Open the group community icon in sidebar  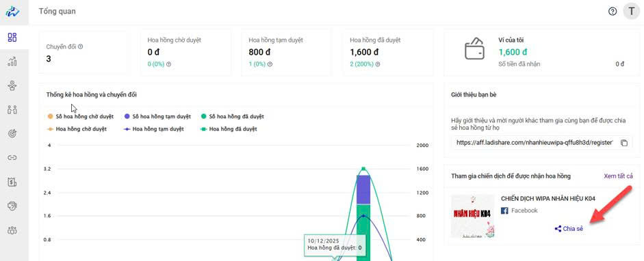(12, 230)
